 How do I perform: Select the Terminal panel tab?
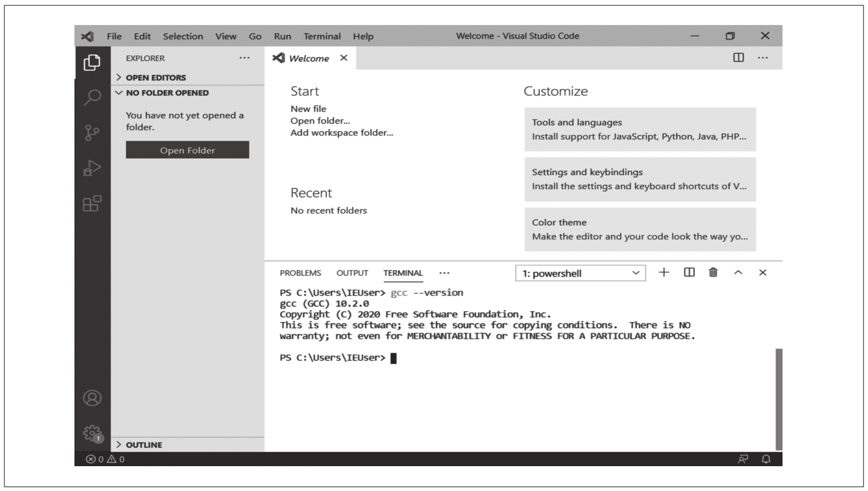coord(403,273)
